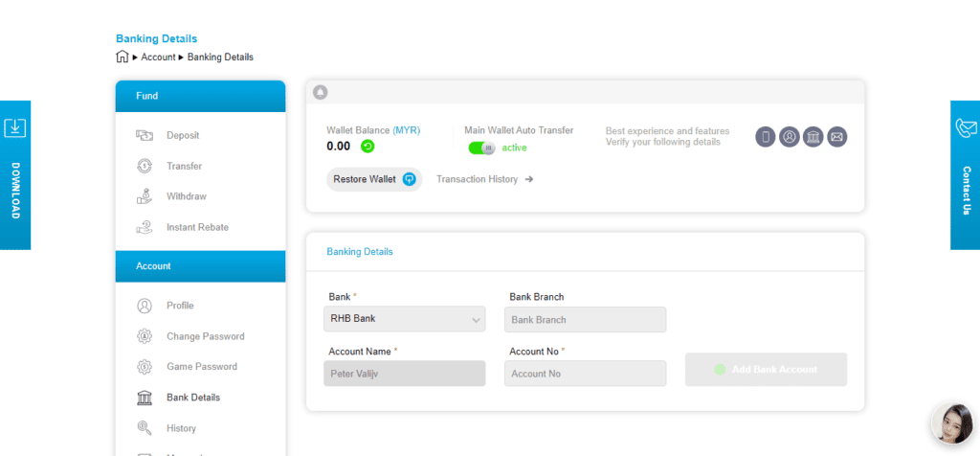Viewport: 980px width, 456px height.
Task: Open Game Password menu item
Action: (201, 367)
